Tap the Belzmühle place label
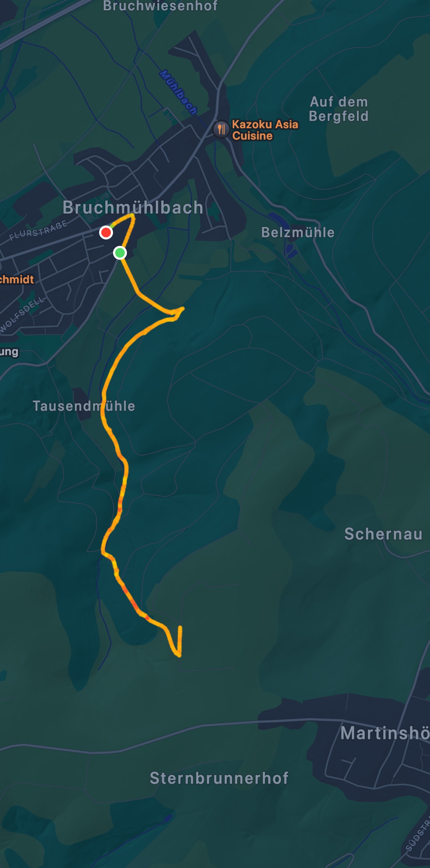Image resolution: width=430 pixels, height=868 pixels. pos(298,233)
